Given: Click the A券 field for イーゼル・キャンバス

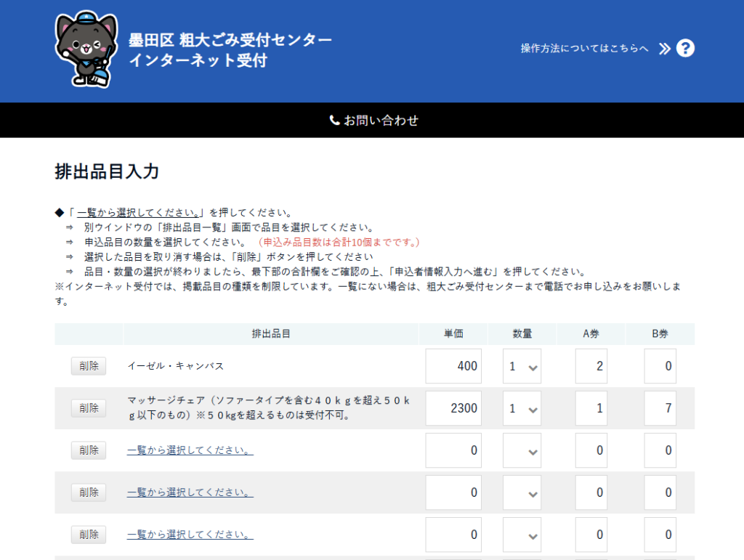Looking at the screenshot, I should click(591, 366).
